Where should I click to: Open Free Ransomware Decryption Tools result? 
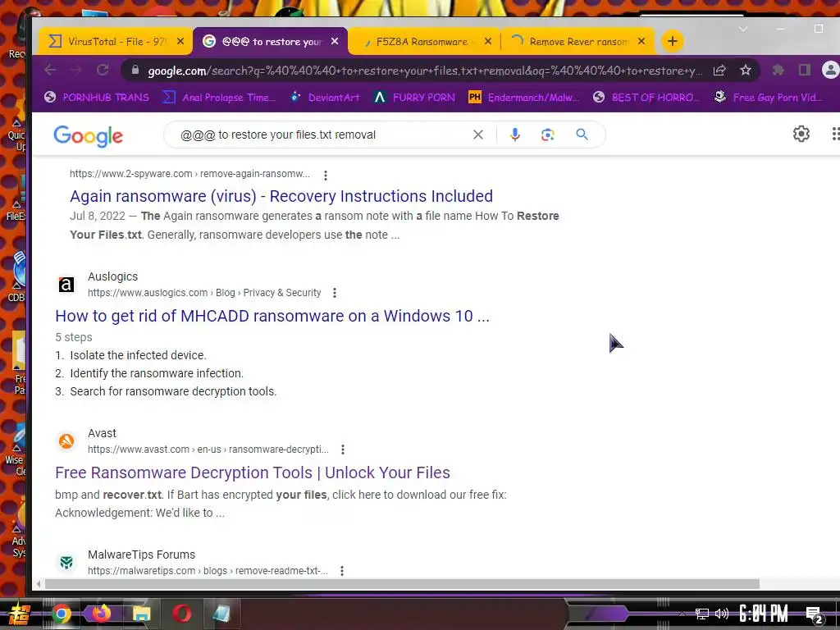(x=253, y=472)
